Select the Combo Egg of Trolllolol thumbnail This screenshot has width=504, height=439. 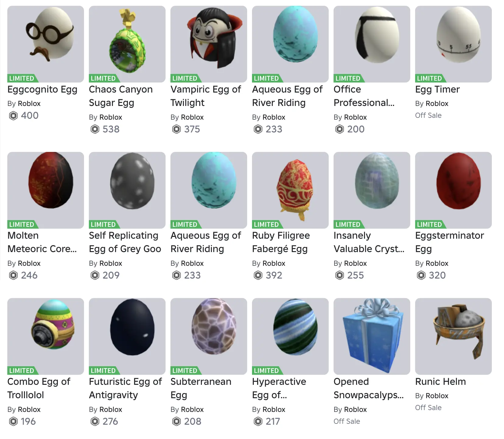pos(46,336)
